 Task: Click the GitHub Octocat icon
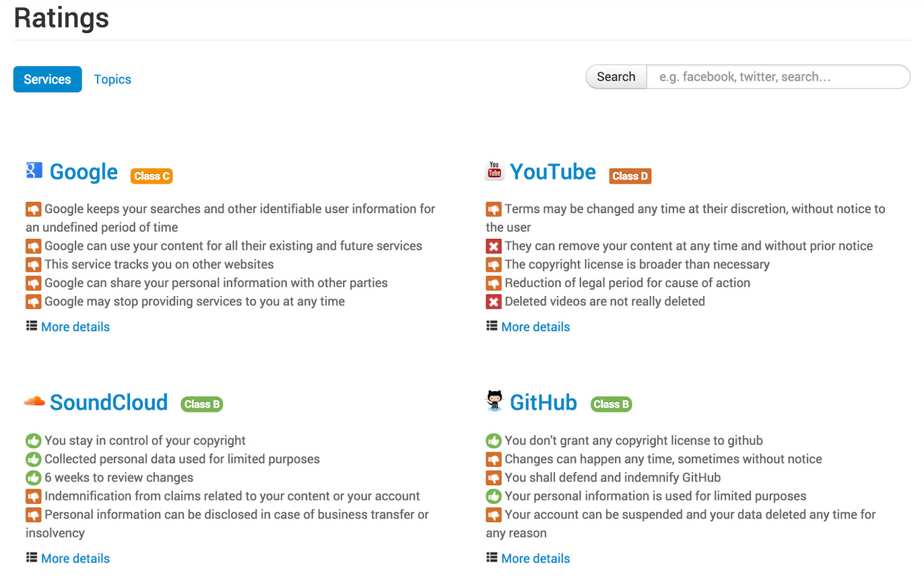point(494,401)
